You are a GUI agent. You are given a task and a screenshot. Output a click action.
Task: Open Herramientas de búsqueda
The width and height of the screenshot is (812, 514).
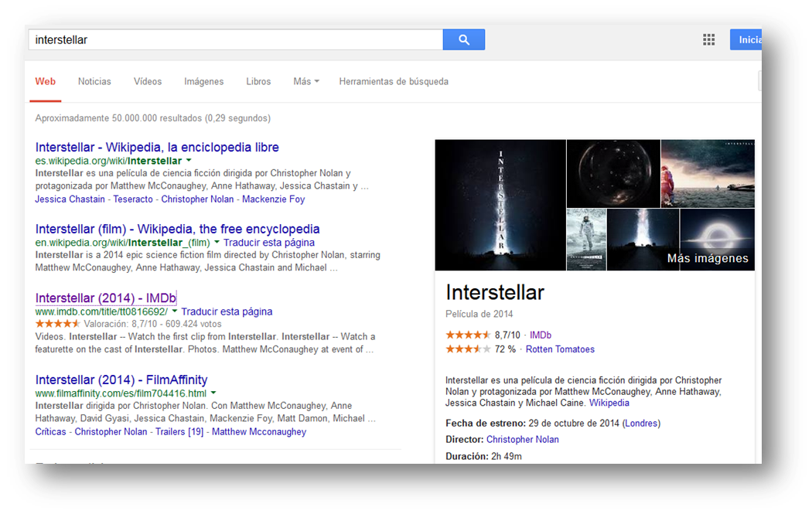[394, 81]
